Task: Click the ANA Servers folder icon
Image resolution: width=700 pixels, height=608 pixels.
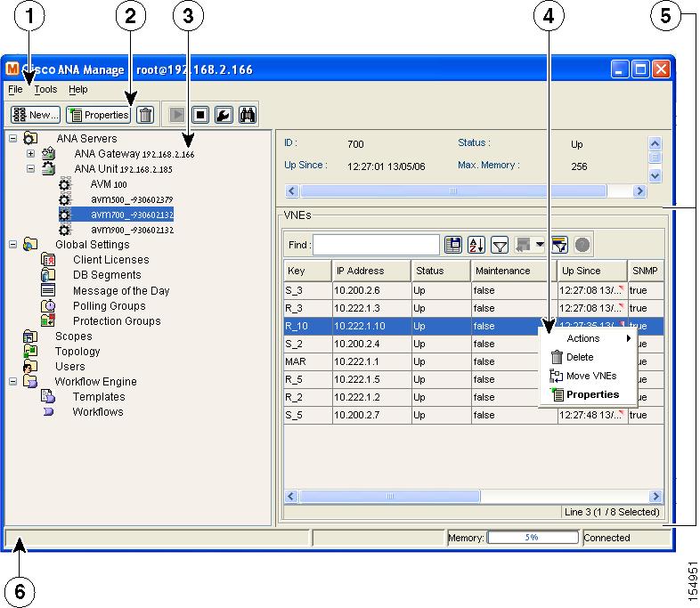Action: point(30,138)
